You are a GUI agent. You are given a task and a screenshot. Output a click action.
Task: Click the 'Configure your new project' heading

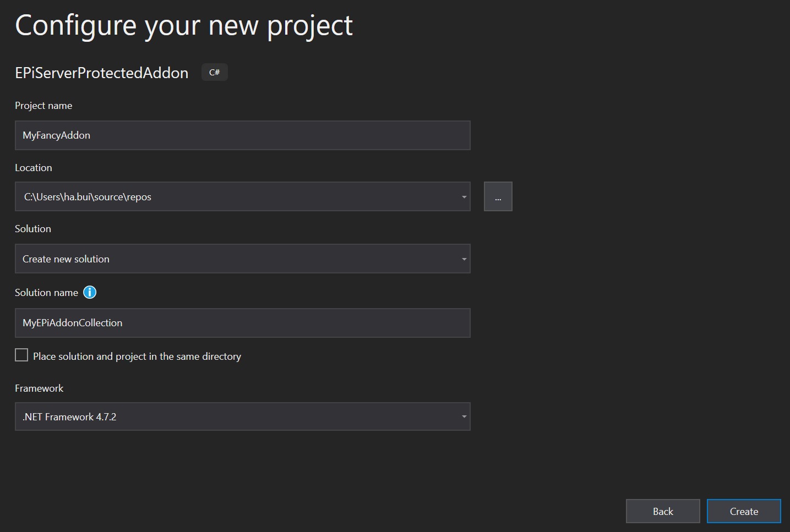184,26
